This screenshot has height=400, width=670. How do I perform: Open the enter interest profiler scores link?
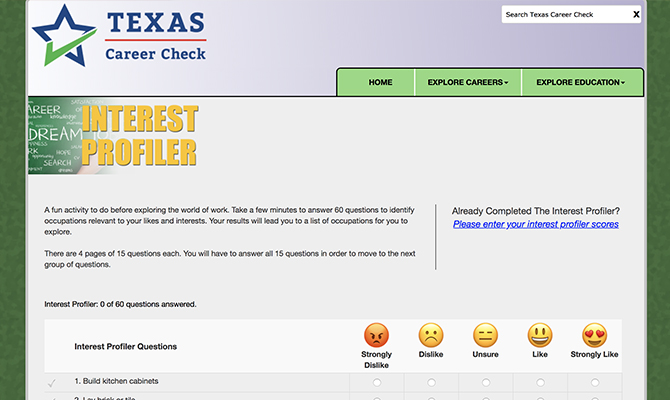[x=536, y=224]
